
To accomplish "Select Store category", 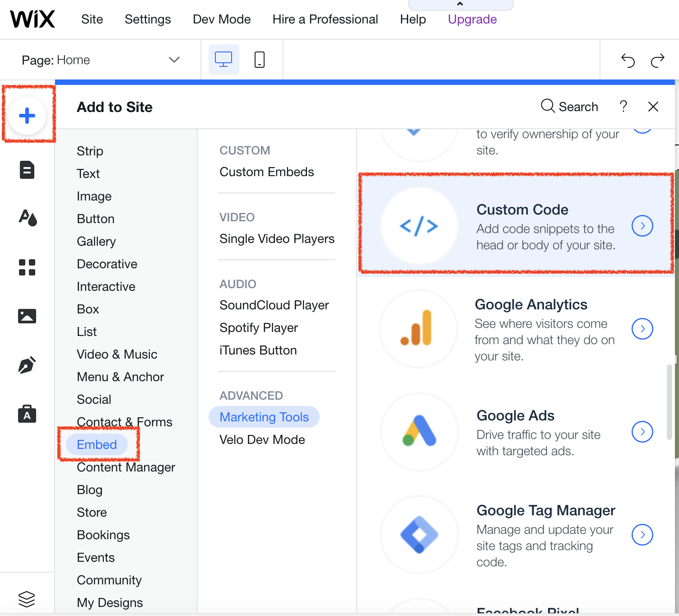I will [92, 512].
